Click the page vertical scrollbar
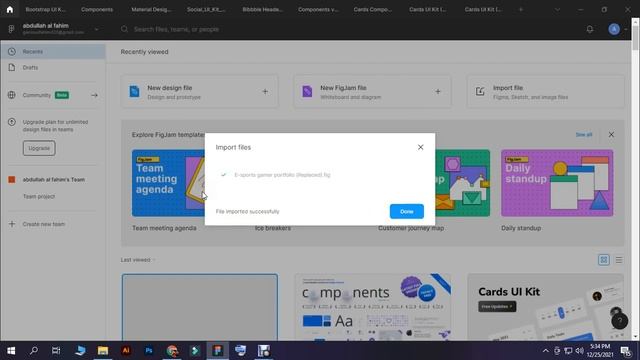 tap(636, 39)
